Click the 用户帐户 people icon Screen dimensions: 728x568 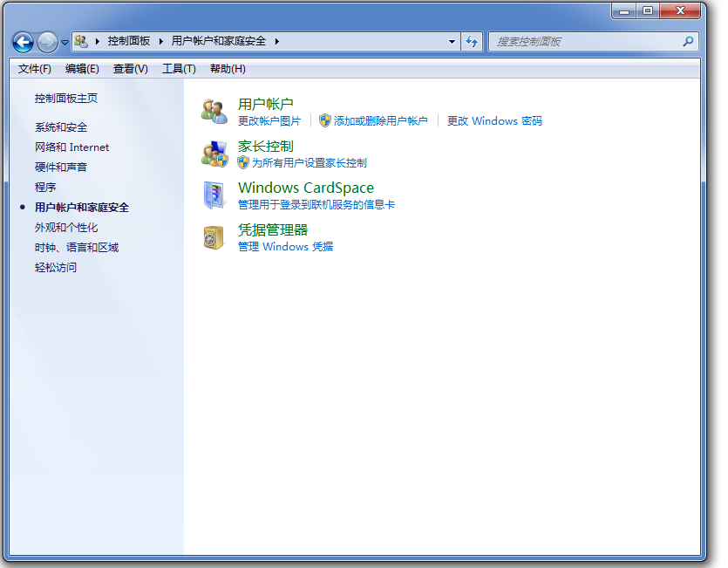(x=214, y=112)
